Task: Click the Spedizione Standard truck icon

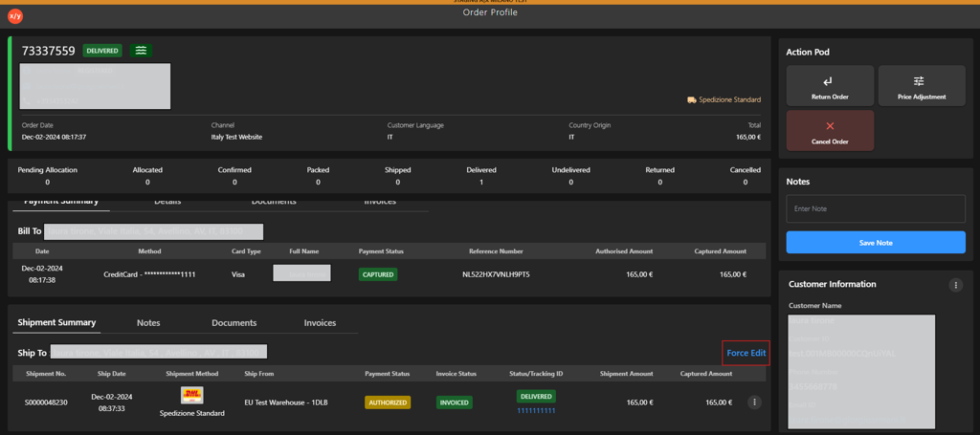Action: pos(691,99)
